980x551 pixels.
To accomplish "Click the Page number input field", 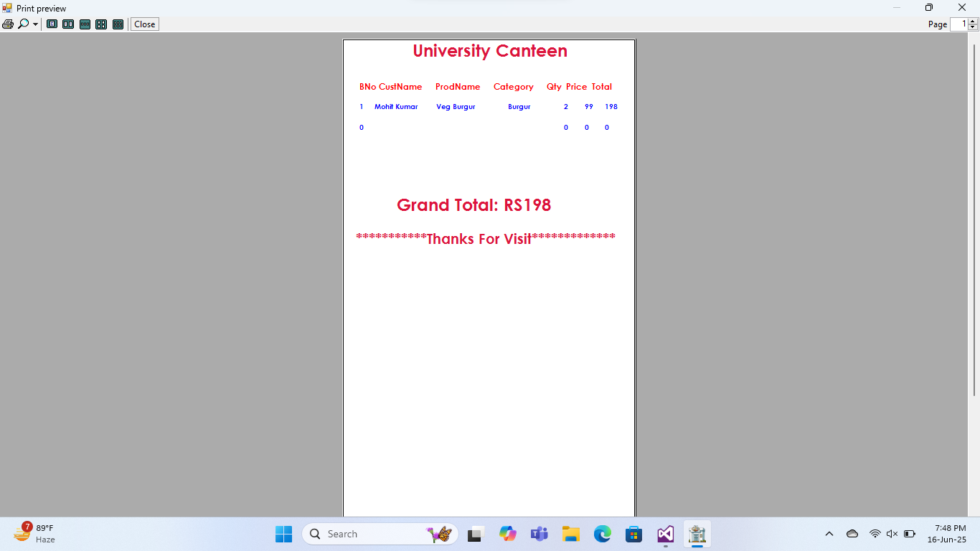I will (959, 24).
